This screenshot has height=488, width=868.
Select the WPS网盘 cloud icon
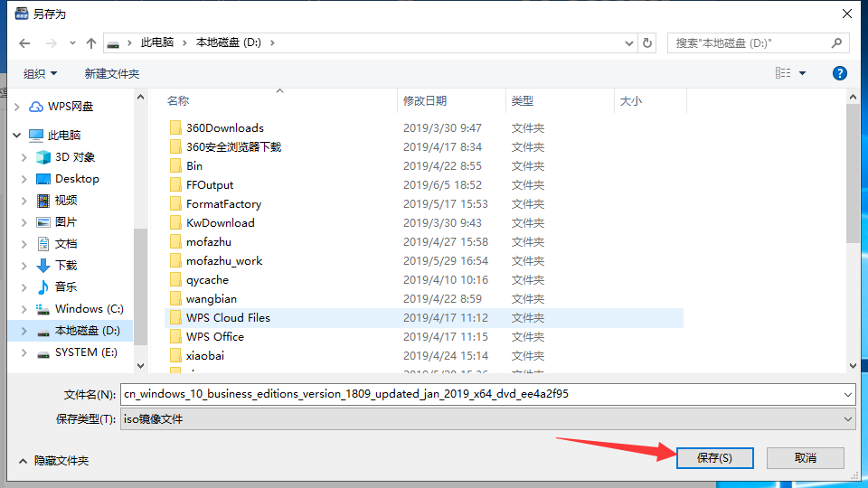(36, 107)
